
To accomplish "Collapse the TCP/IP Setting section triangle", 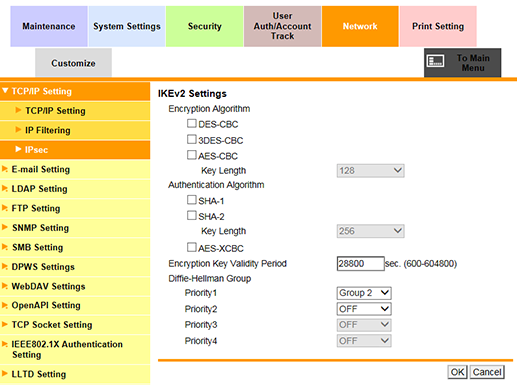I will 5,91.
